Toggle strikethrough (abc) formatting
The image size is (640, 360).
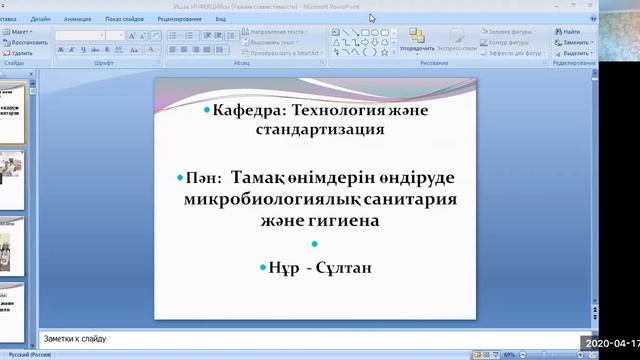point(95,50)
